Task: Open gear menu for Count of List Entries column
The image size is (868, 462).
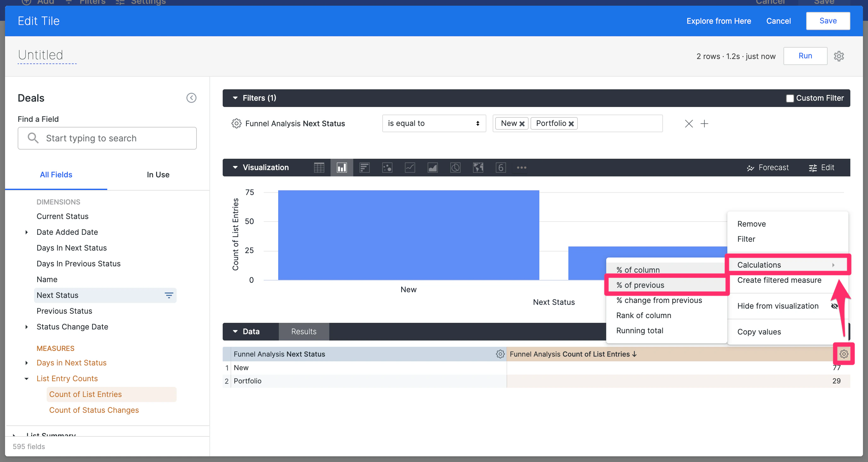Action: pos(843,354)
